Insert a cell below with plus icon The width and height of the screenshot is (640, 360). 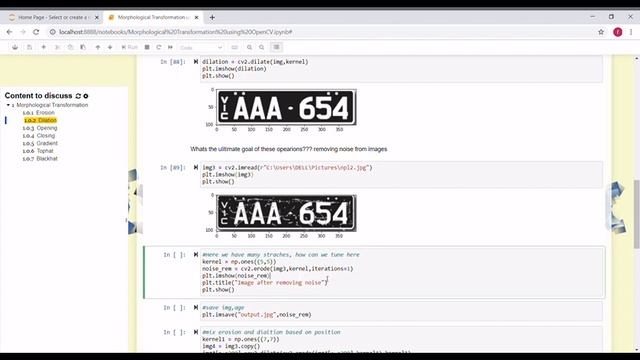(43, 47)
